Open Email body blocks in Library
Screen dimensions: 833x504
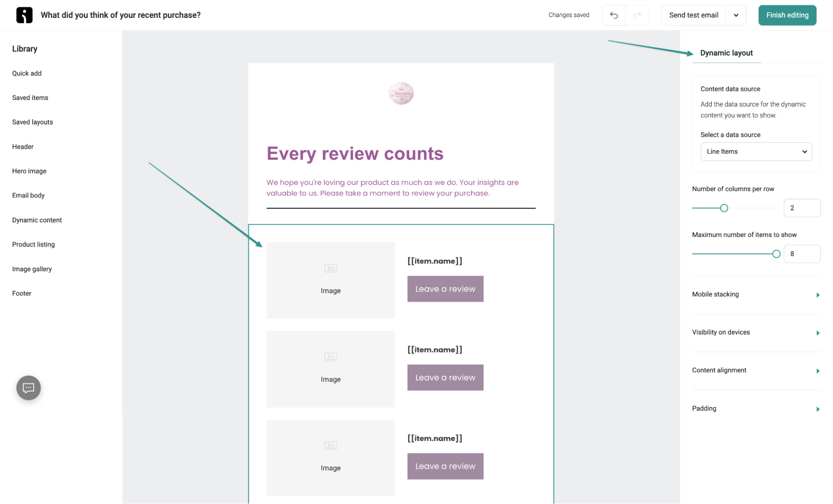28,195
